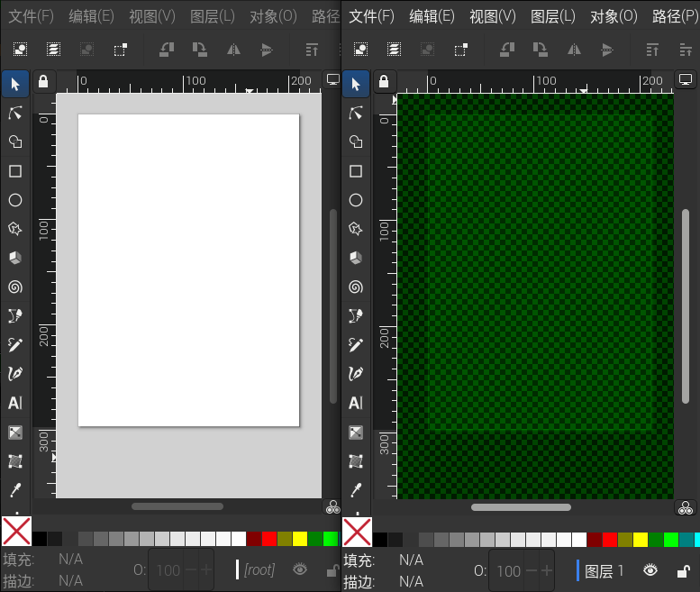Screen dimensions: 700x592
Task: Open 视图(V) menu in right window
Action: (493, 16)
